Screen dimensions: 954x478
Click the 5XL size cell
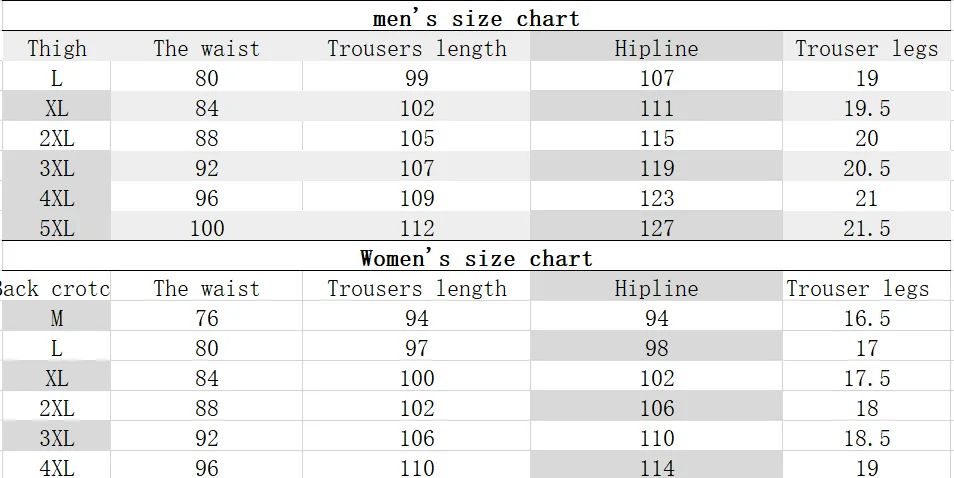[57, 228]
